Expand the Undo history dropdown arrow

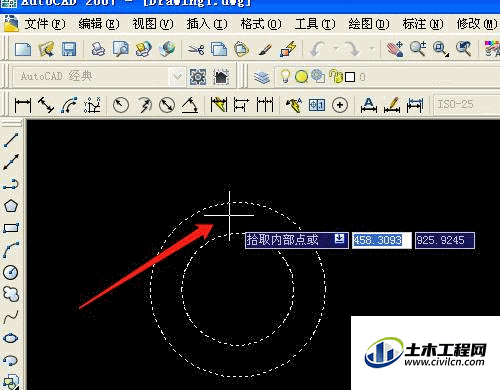(336, 49)
